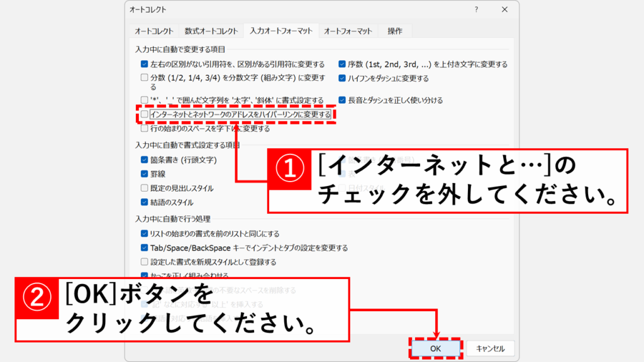
Task: Uncheck 結語のスタイル checkbox
Action: (144, 202)
